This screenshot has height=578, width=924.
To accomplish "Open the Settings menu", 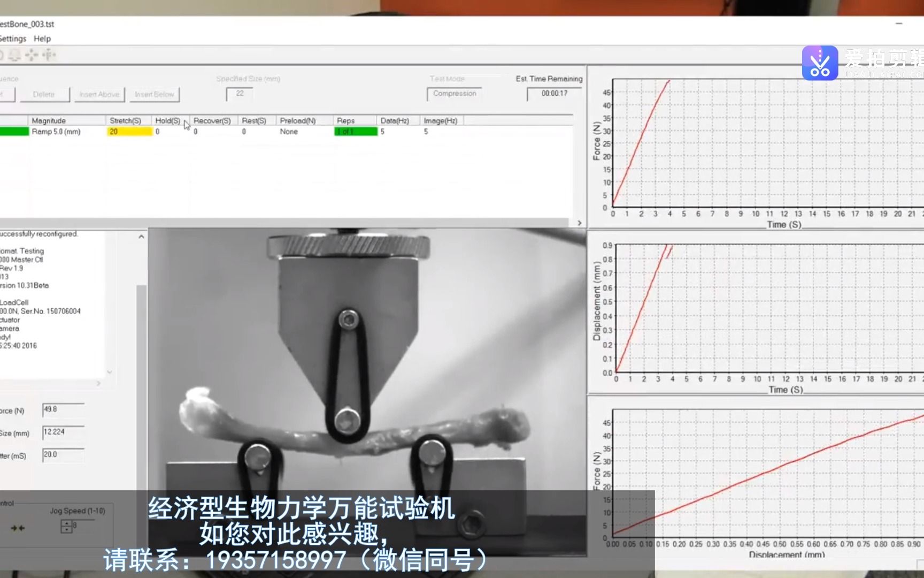I will pos(12,39).
